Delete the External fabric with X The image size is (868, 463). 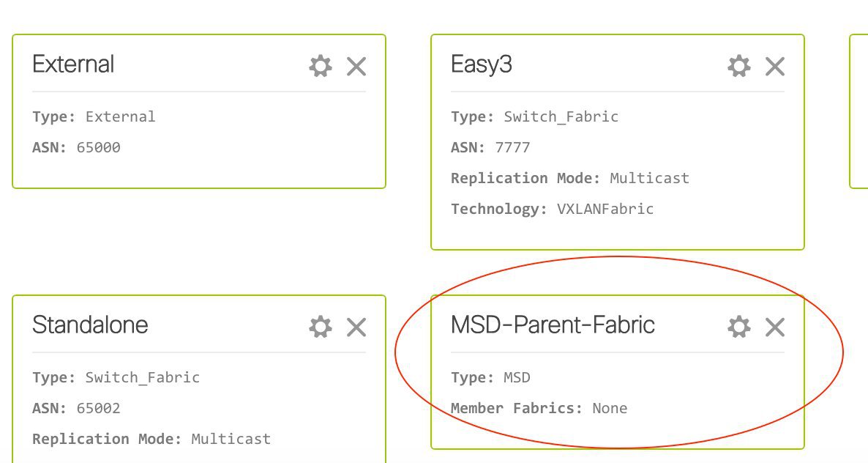[356, 67]
